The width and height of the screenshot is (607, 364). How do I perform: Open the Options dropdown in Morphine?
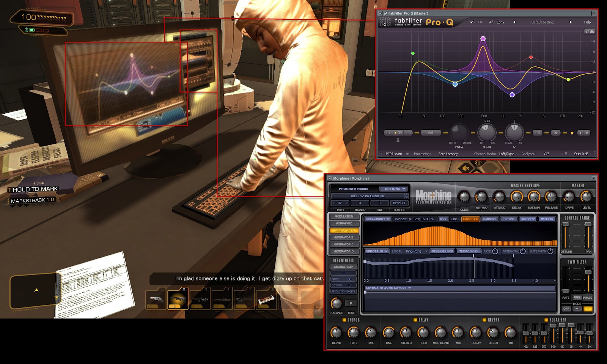pos(393,188)
